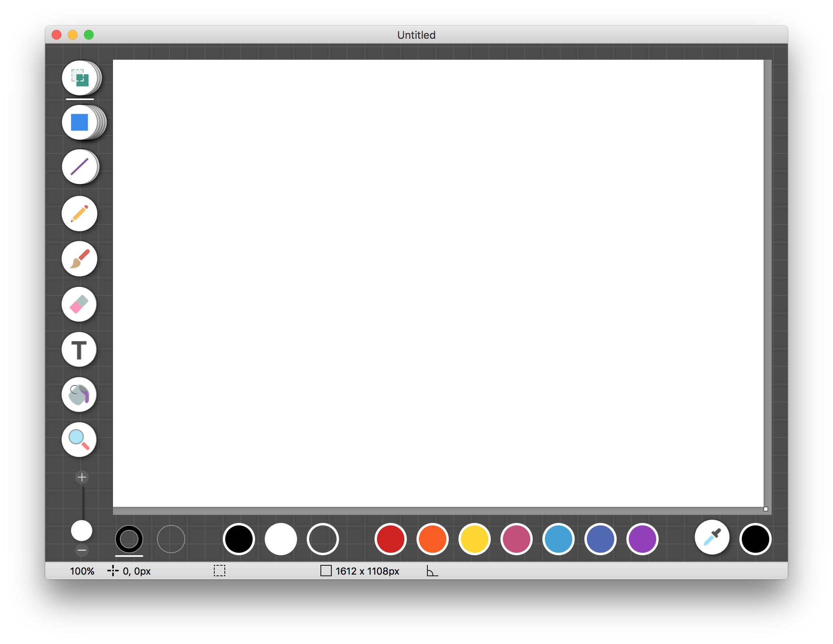Decrease brush size with minus button
The image size is (833, 644).
[82, 549]
